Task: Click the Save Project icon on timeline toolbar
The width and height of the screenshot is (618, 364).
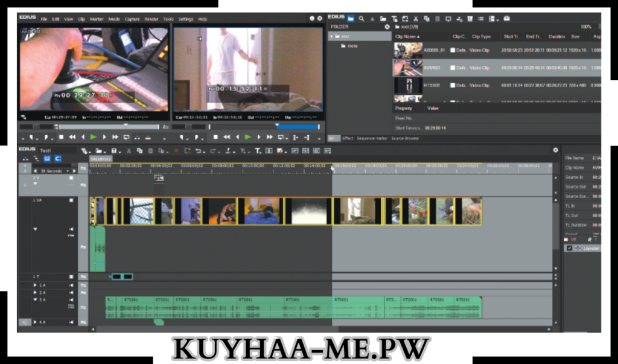Action: (114, 151)
